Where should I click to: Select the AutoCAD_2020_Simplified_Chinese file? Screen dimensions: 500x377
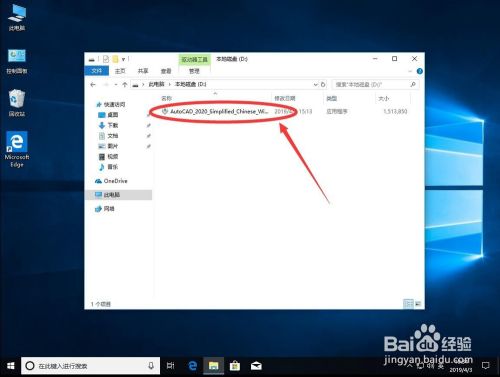click(215, 111)
